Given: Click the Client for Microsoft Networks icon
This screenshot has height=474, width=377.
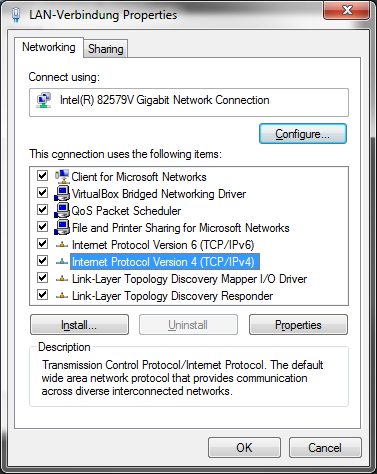Looking at the screenshot, I should point(62,176).
